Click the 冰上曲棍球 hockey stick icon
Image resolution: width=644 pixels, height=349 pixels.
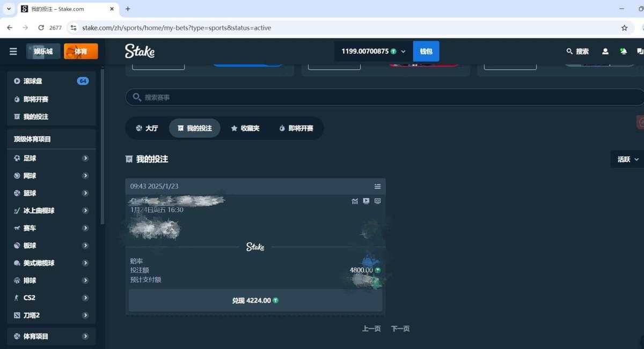click(x=17, y=211)
